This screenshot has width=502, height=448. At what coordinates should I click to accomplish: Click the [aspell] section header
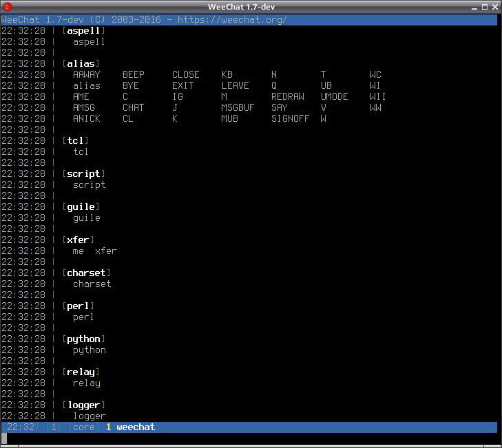point(83,31)
